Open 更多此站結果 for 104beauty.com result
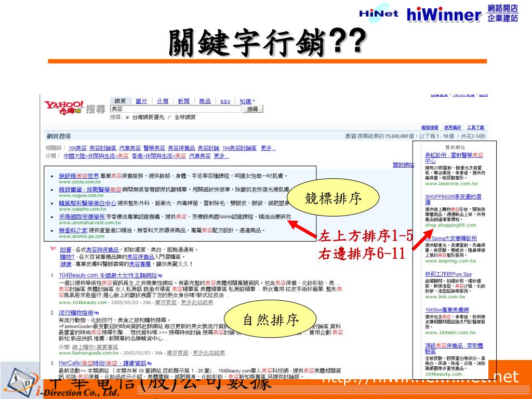Screen dimensions: 532x399 (x=197, y=302)
